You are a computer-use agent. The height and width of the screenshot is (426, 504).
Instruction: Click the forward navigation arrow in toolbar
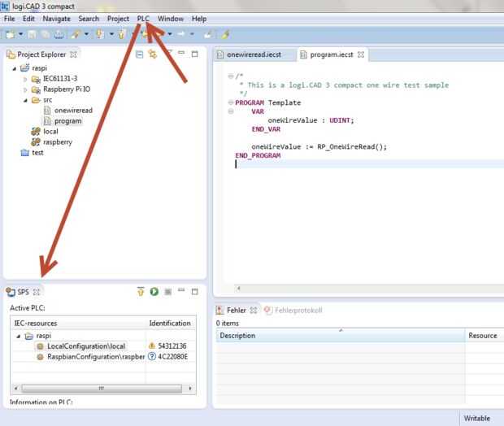coord(181,34)
